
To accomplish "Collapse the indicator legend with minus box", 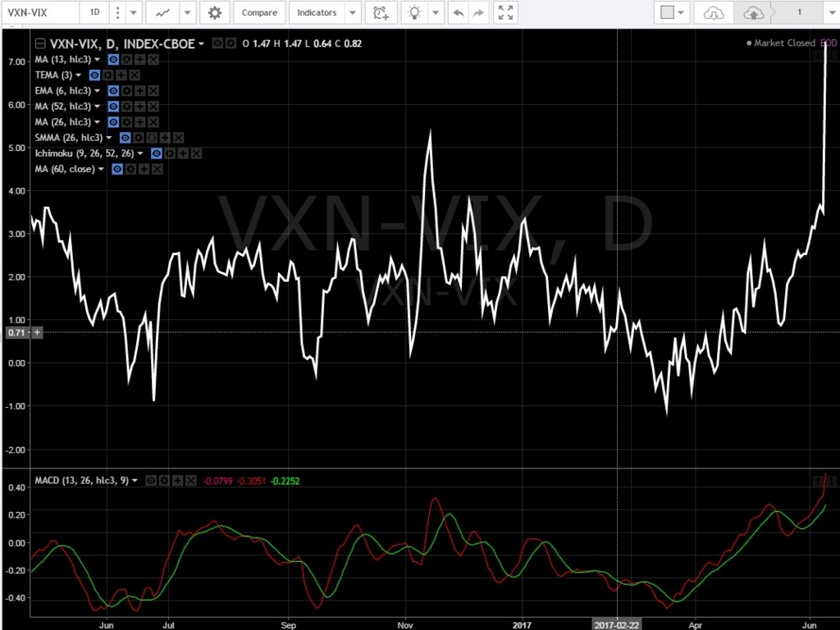I will [x=39, y=44].
